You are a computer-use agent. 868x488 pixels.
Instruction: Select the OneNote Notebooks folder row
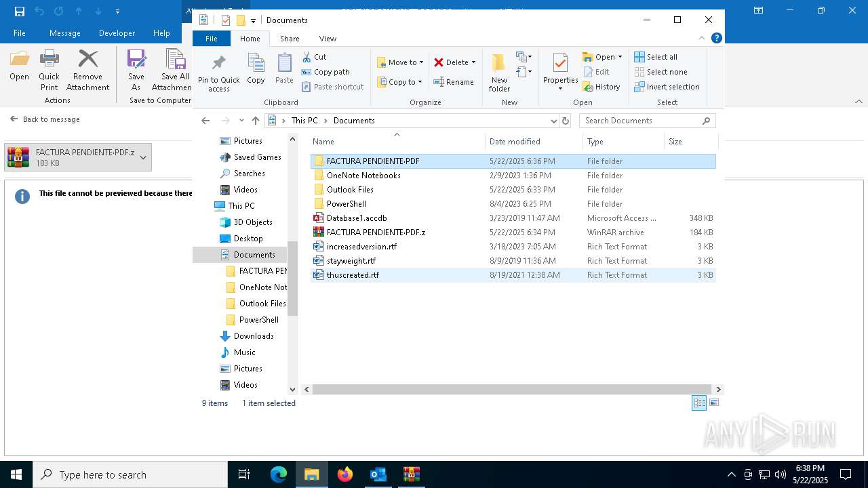click(x=513, y=176)
